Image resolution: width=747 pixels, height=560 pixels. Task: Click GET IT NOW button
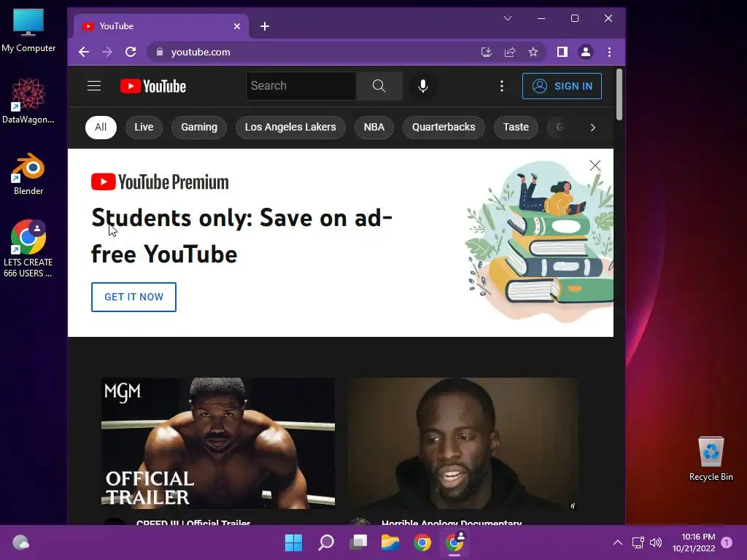click(x=134, y=297)
